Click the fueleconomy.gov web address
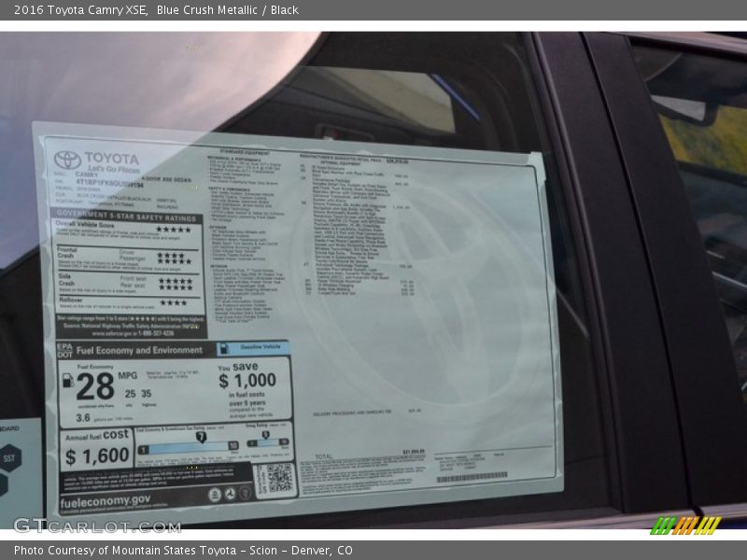 (106, 501)
